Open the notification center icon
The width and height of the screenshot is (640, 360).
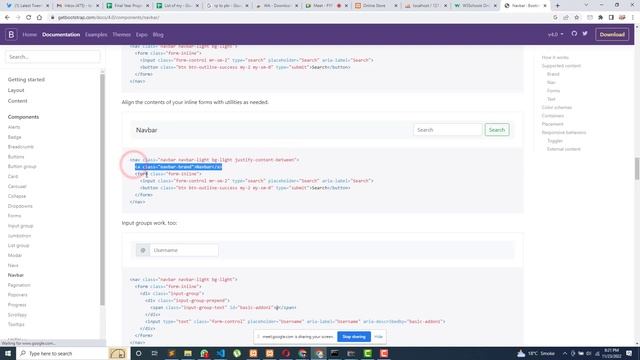[629, 353]
